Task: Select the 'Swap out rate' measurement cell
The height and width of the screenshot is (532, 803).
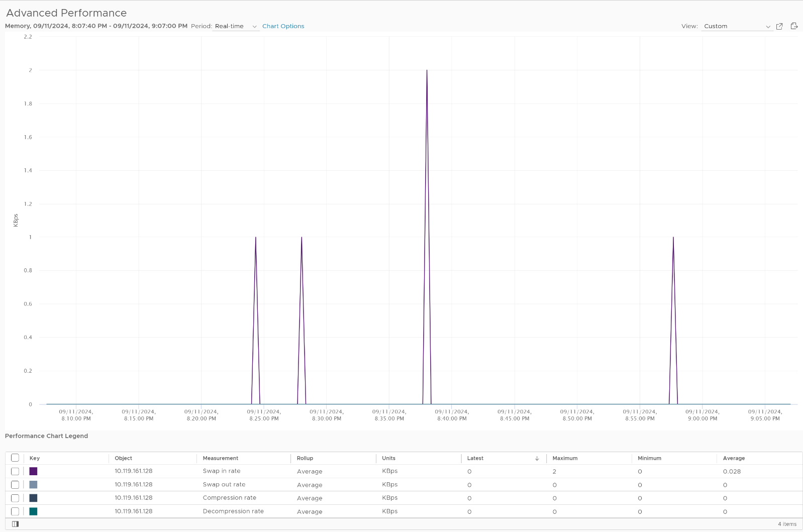Action: pyautogui.click(x=224, y=485)
